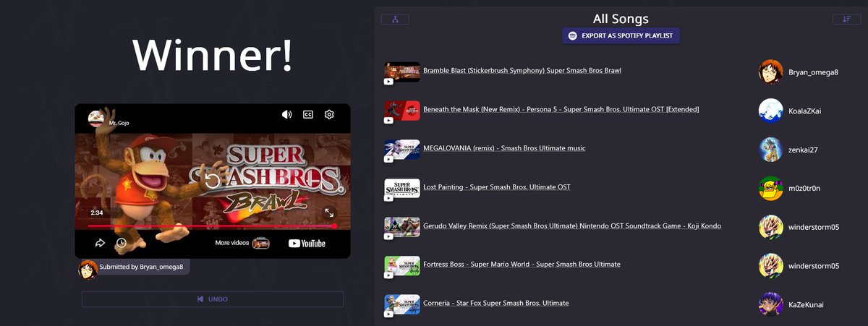
Task: Export all songs as Spotify playlist
Action: (621, 35)
